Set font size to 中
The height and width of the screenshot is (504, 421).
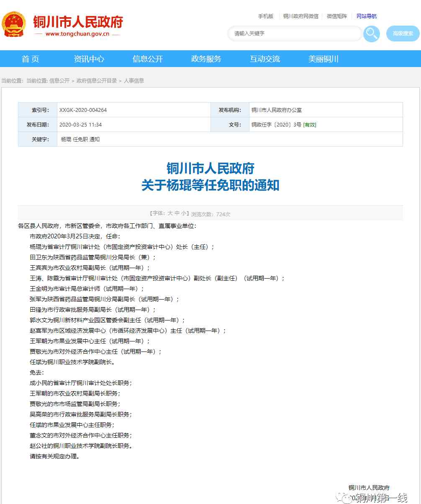(x=177, y=214)
